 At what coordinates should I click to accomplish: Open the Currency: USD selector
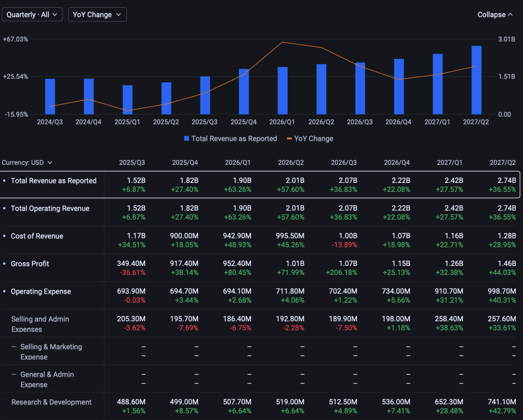point(27,162)
